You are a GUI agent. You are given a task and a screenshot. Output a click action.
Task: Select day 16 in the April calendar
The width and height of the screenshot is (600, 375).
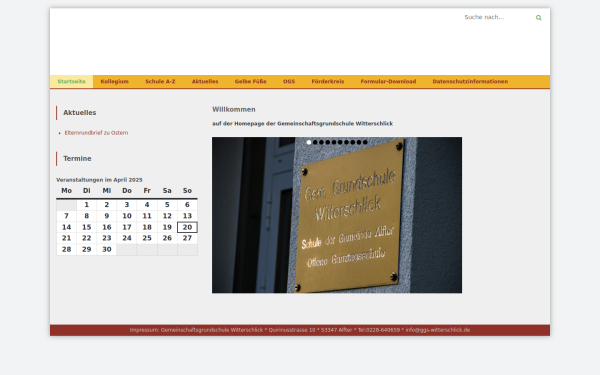coord(107,227)
